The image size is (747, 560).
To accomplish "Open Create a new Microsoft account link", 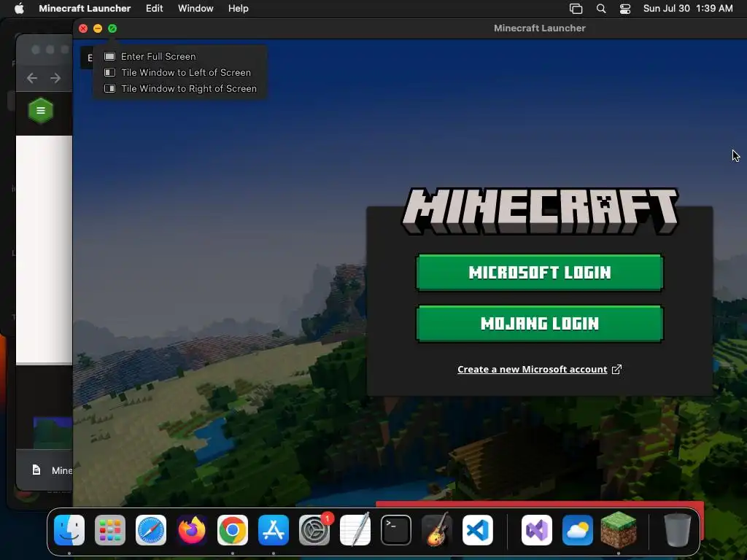I will pos(532,370).
